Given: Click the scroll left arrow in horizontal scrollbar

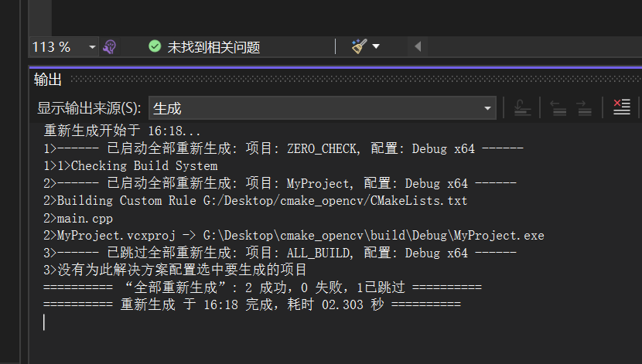Looking at the screenshot, I should click(418, 46).
